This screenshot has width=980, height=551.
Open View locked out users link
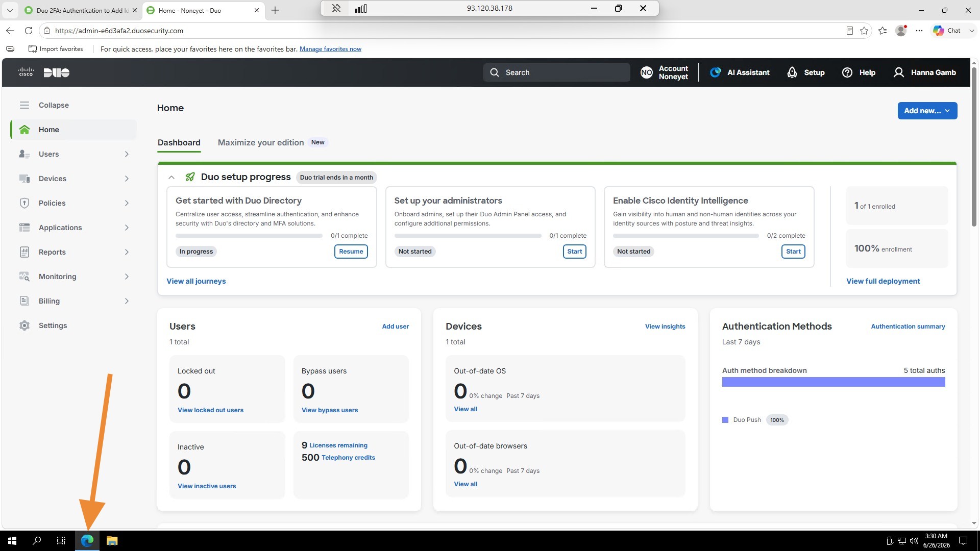tap(210, 410)
